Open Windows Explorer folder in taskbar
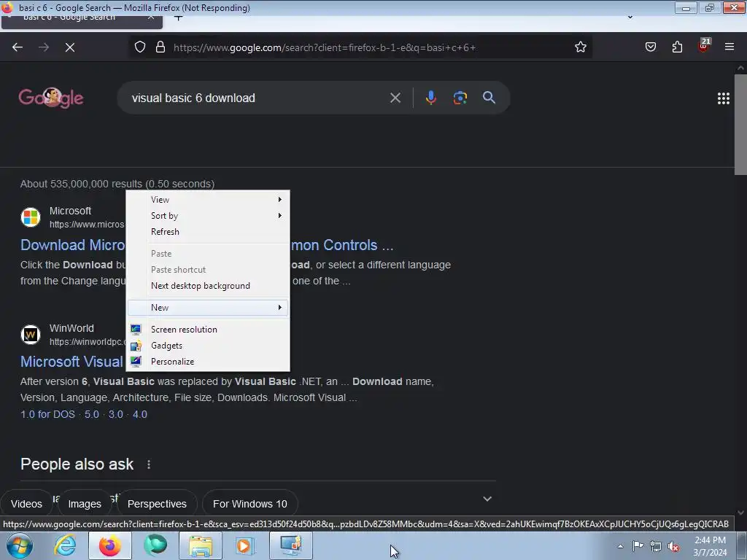 [x=201, y=545]
